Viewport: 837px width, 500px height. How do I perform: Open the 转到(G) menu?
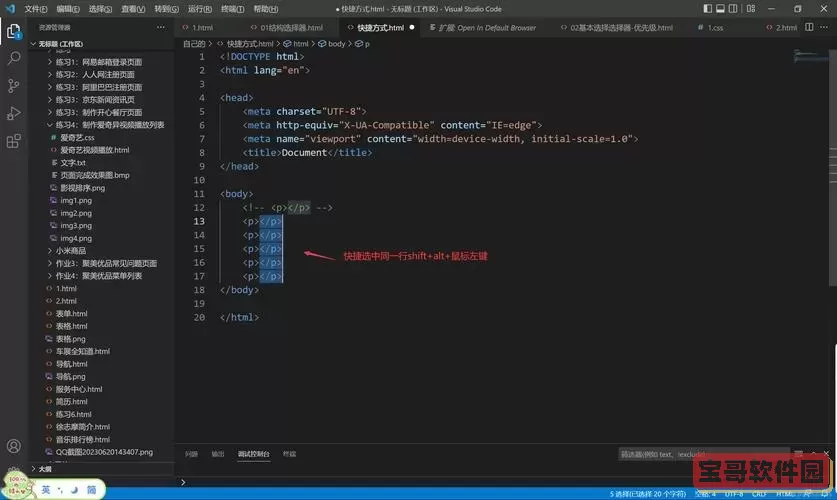pos(167,9)
